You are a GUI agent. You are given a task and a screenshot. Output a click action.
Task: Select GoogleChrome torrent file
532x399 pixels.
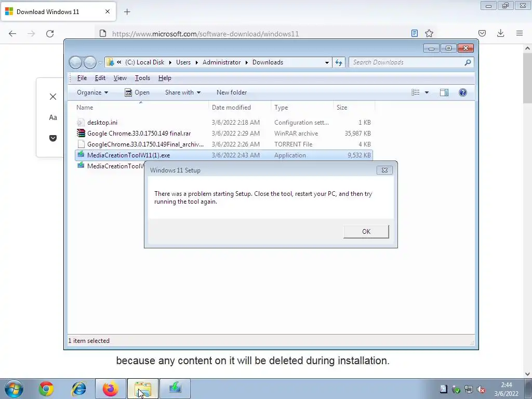point(224,144)
